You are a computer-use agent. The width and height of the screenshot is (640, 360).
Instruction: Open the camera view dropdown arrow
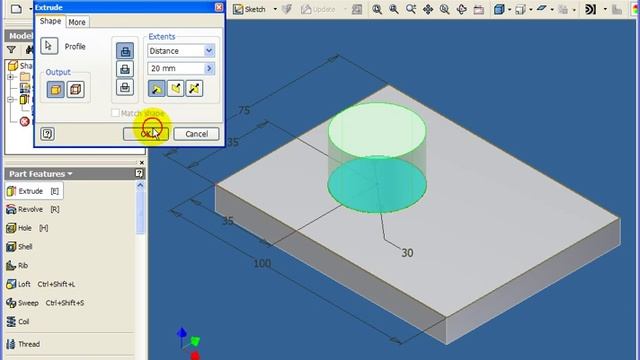click(x=530, y=9)
